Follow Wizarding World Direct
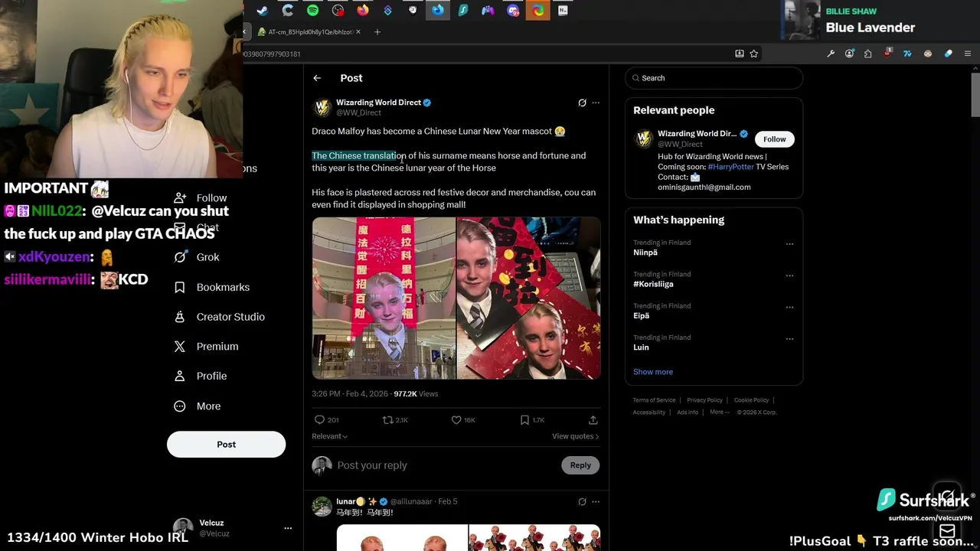Viewport: 980px width, 551px height. click(774, 139)
